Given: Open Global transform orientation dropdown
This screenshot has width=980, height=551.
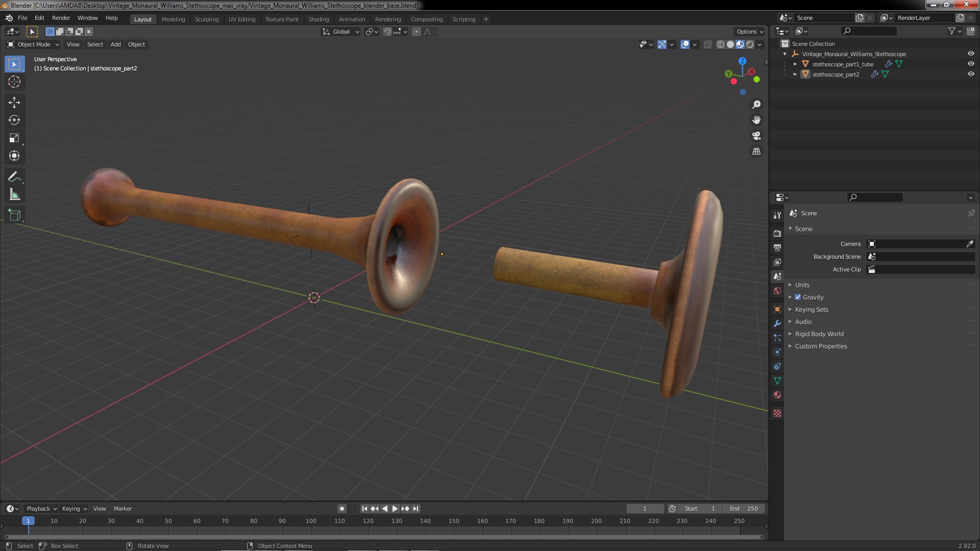Looking at the screenshot, I should coord(340,32).
